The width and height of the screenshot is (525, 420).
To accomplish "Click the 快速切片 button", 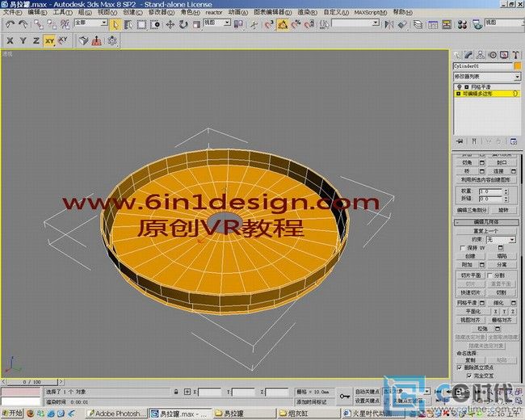I will click(x=470, y=292).
